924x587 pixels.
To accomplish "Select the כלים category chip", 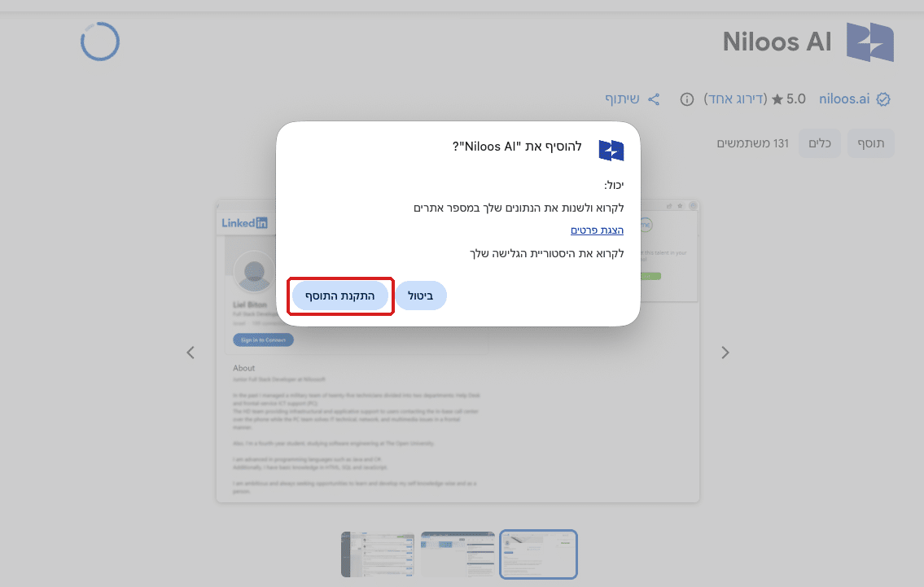I will [x=820, y=143].
